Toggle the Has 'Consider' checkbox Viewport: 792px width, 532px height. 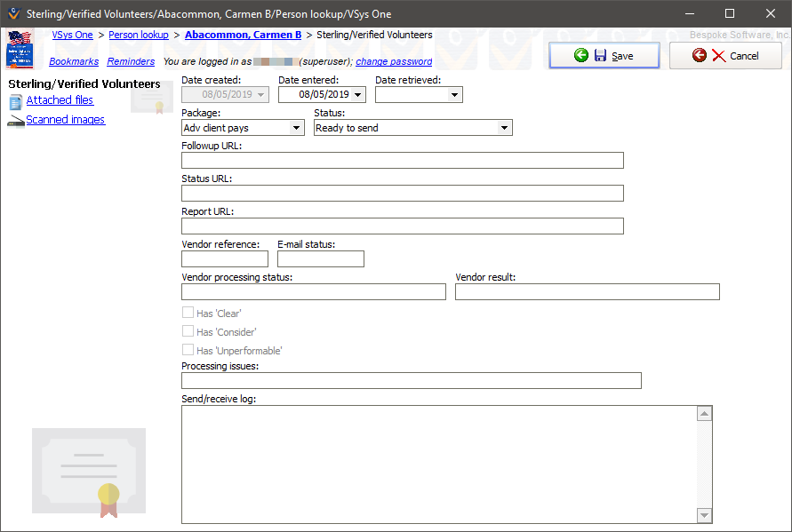point(188,331)
